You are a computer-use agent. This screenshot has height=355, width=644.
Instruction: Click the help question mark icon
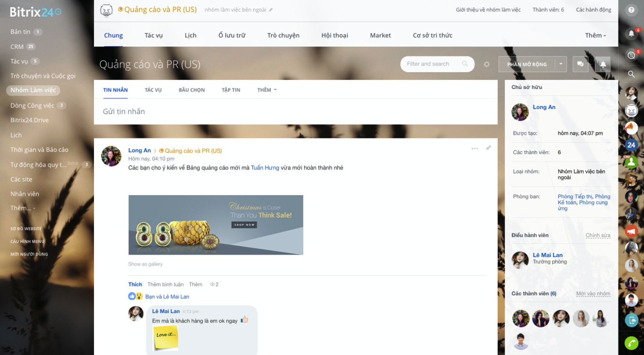click(631, 10)
